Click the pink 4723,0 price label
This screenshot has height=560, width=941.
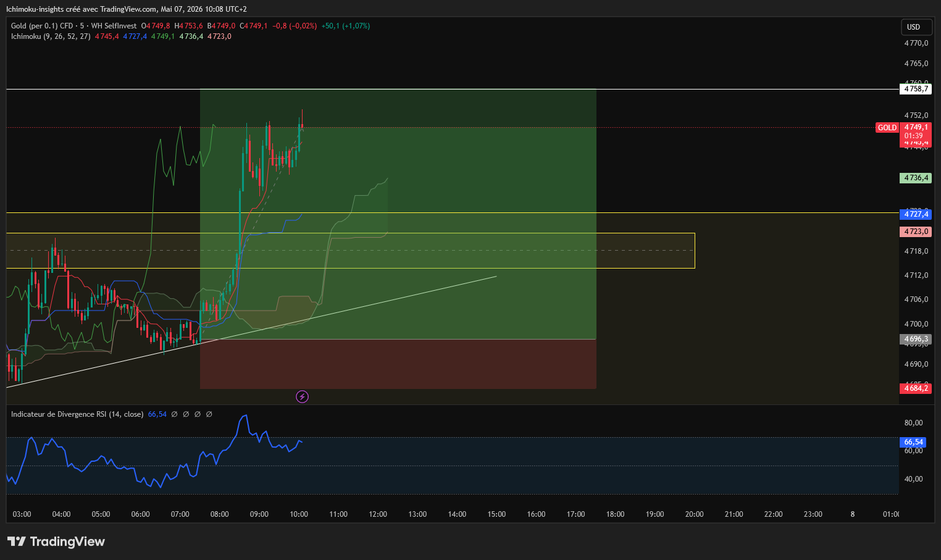[915, 232]
